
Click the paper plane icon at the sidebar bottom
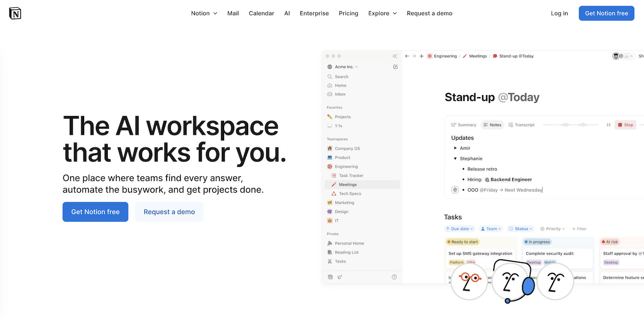tap(340, 277)
